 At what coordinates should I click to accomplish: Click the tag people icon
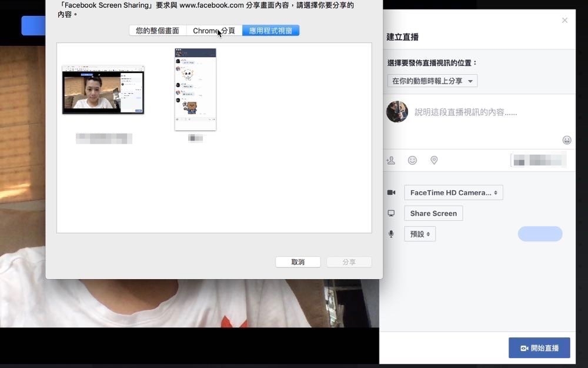(391, 160)
